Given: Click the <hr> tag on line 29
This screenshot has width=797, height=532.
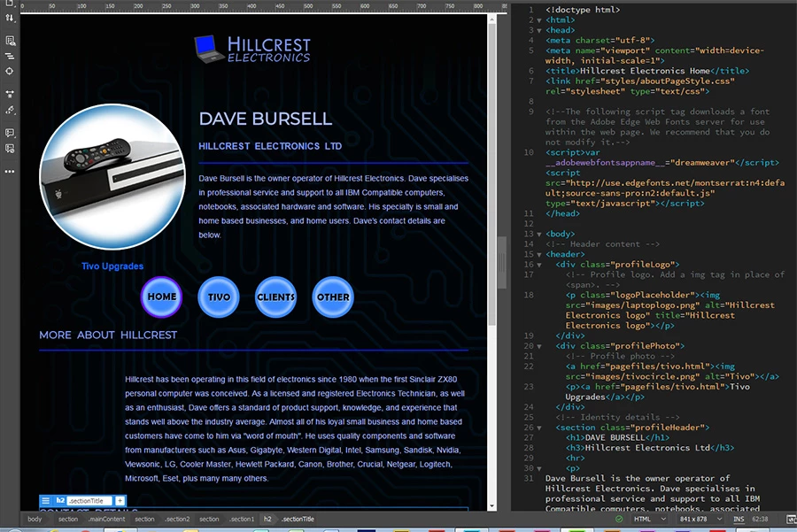Looking at the screenshot, I should [575, 458].
